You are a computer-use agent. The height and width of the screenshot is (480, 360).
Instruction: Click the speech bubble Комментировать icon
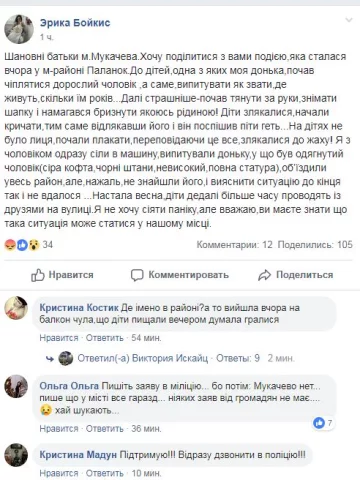pos(137,275)
